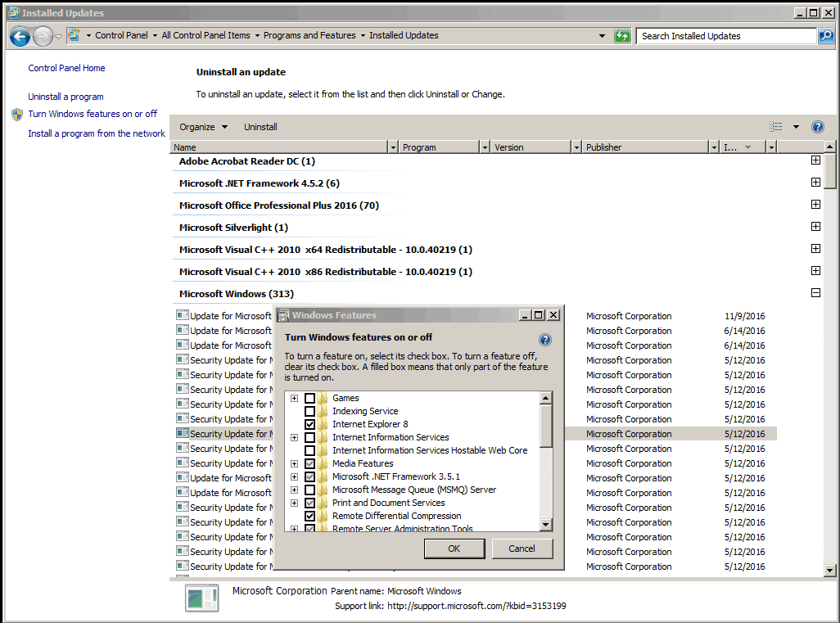Click Uninstall in the toolbar
The image size is (840, 623).
(261, 127)
